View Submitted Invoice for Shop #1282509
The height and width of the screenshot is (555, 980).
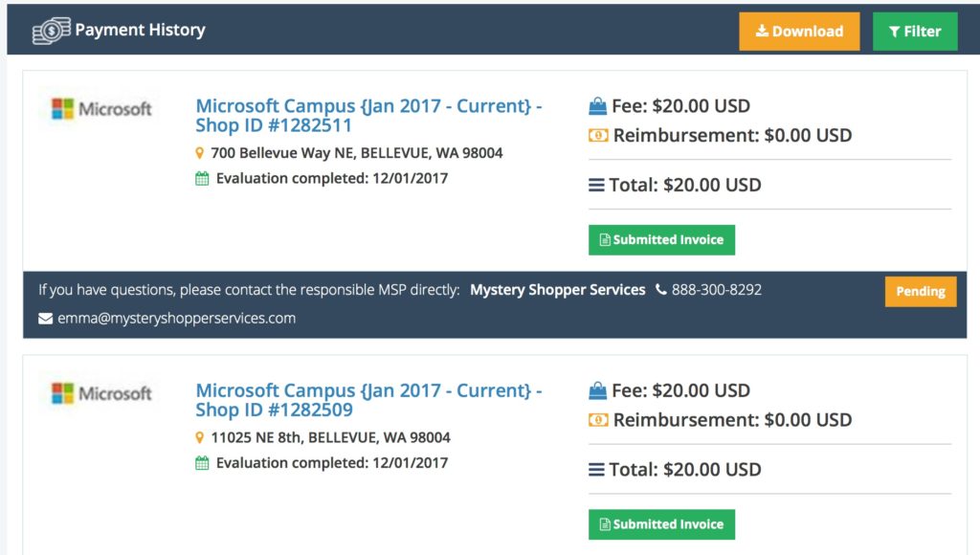pos(661,524)
